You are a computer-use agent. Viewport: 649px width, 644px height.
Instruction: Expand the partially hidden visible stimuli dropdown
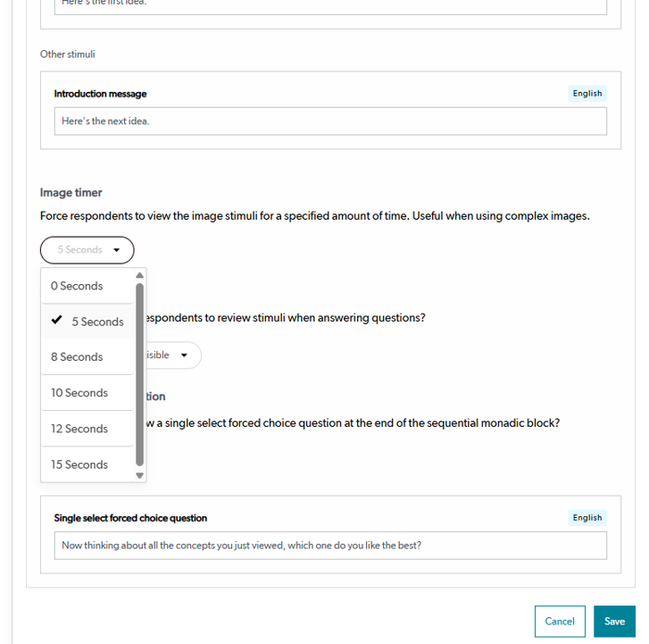(174, 355)
